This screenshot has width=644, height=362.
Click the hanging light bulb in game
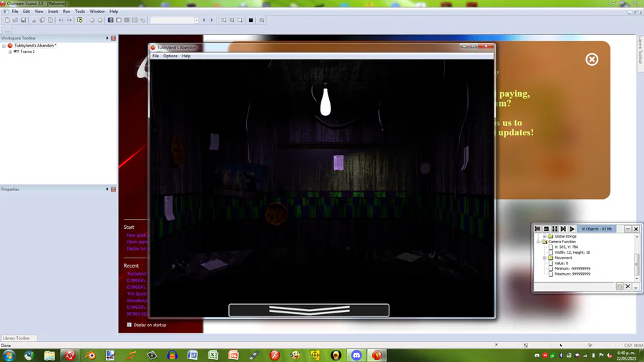[x=326, y=102]
